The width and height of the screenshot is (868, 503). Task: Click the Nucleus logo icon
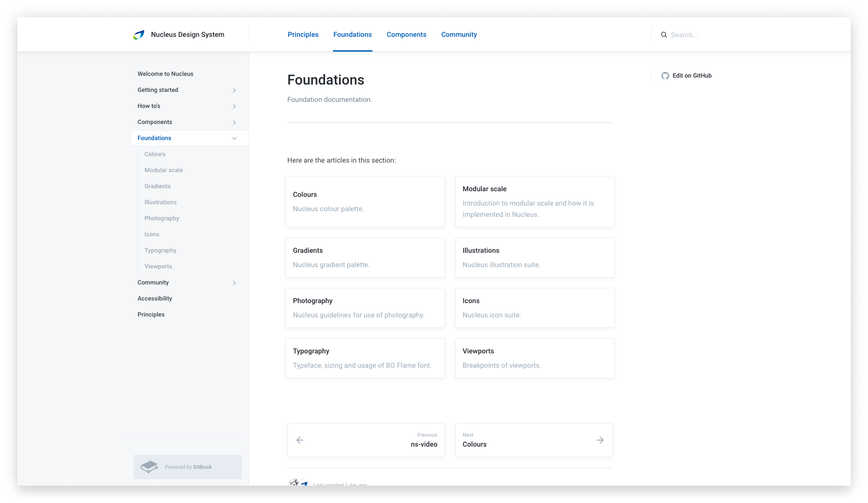pos(139,35)
